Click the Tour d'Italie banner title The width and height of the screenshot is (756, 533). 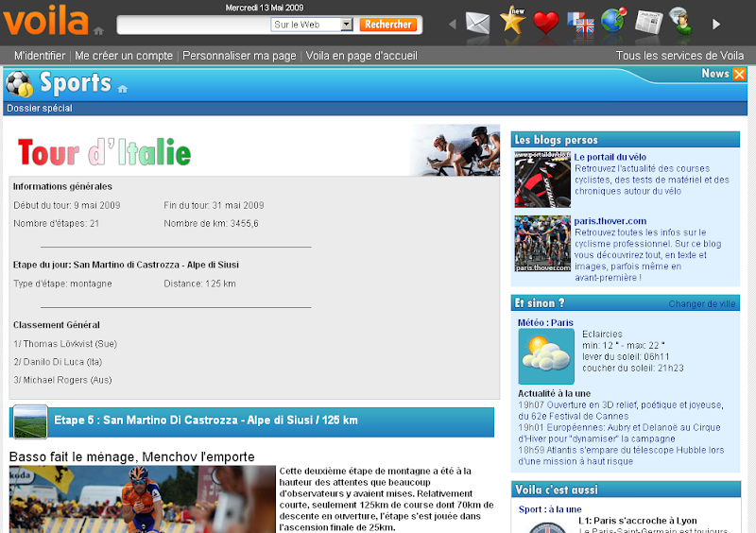(104, 152)
